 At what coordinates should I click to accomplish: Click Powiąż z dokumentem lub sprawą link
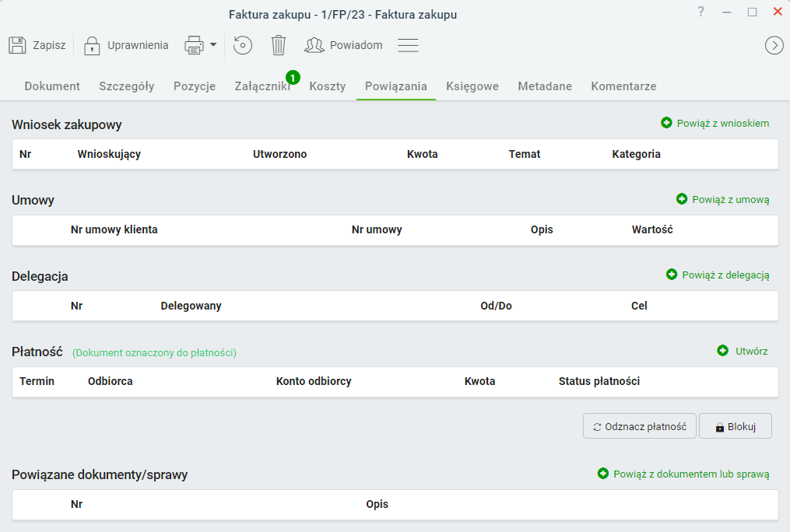coord(691,474)
